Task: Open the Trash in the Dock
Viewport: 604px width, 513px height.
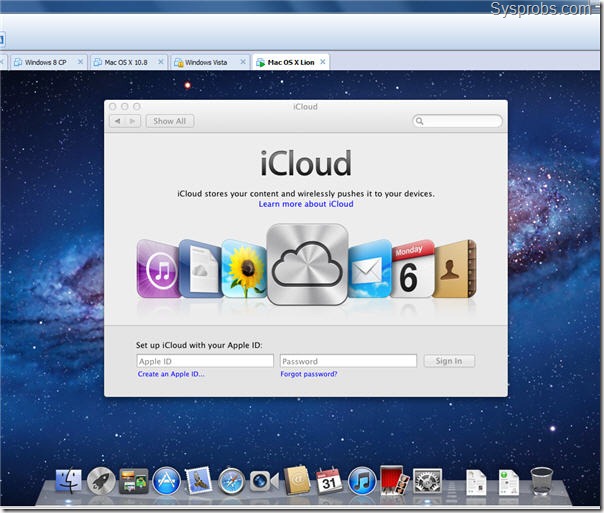Action: coord(542,481)
